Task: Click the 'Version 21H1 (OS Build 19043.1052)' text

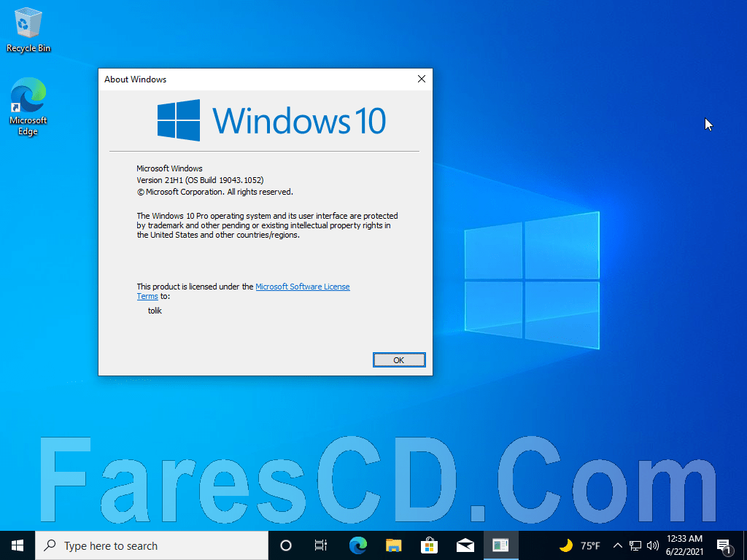Action: [200, 180]
